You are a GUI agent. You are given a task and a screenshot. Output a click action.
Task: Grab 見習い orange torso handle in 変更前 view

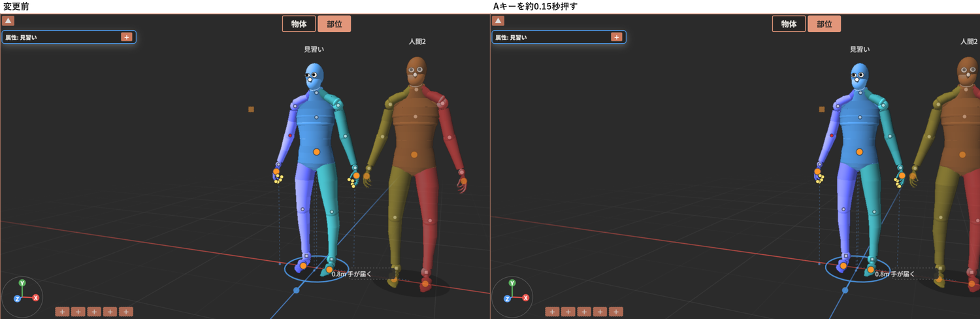316,152
